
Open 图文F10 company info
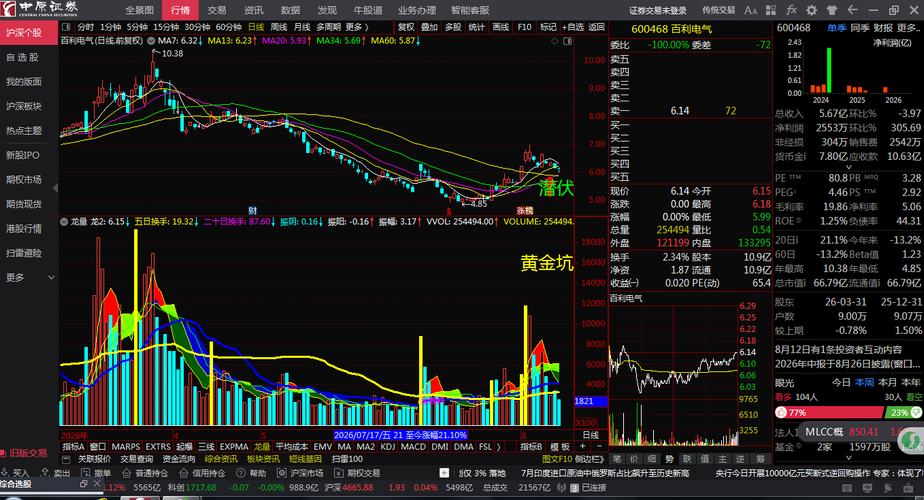(x=557, y=459)
